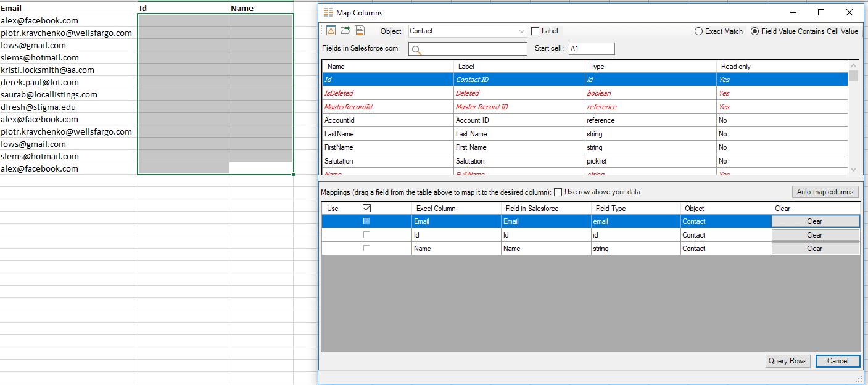868x385 pixels.
Task: Click the Field in Salesforce header
Action: (546, 209)
